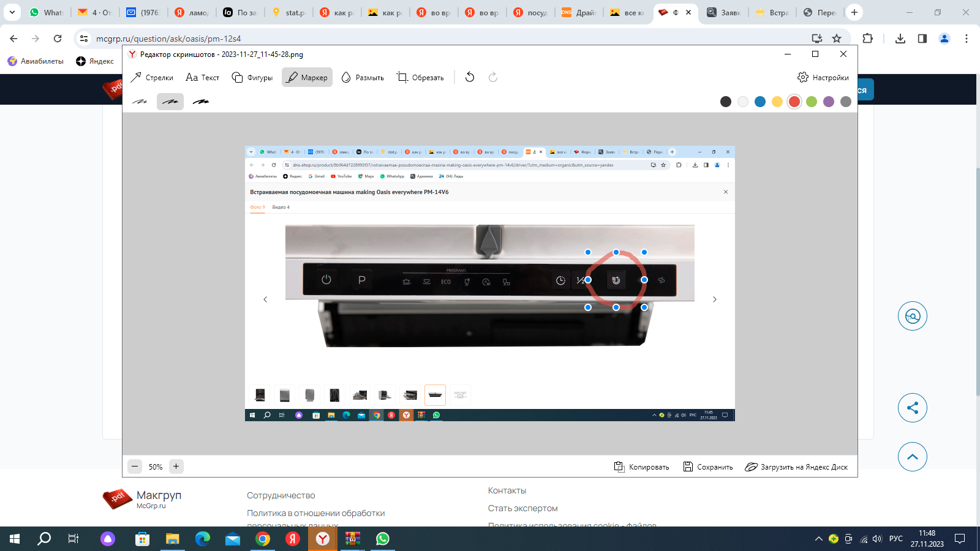Screen dimensions: 980x551
Task: Pick the green marker color
Action: coord(812,102)
